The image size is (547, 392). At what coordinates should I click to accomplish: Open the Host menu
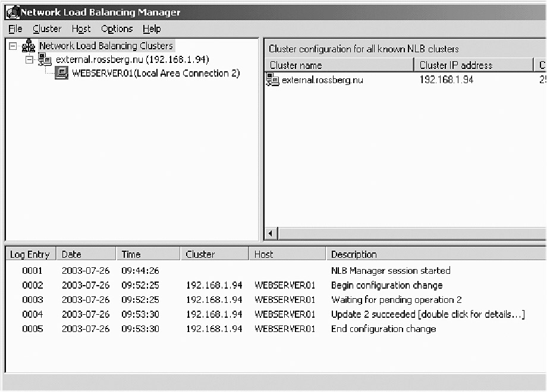(81, 29)
